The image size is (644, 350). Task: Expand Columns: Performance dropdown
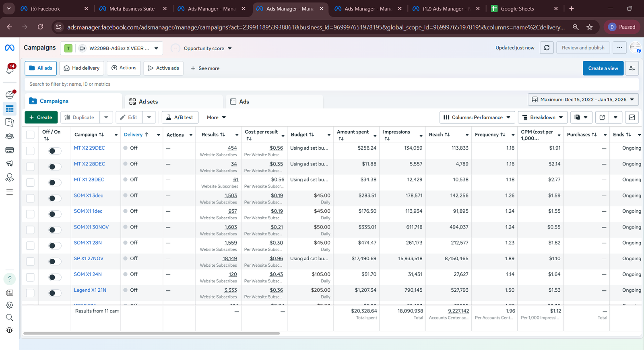coord(477,117)
